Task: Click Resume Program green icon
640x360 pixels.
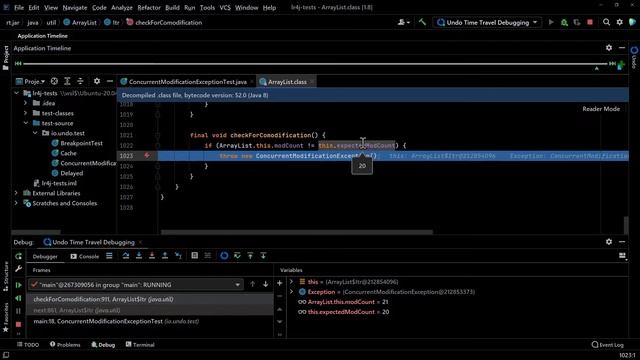Action: click(x=18, y=285)
